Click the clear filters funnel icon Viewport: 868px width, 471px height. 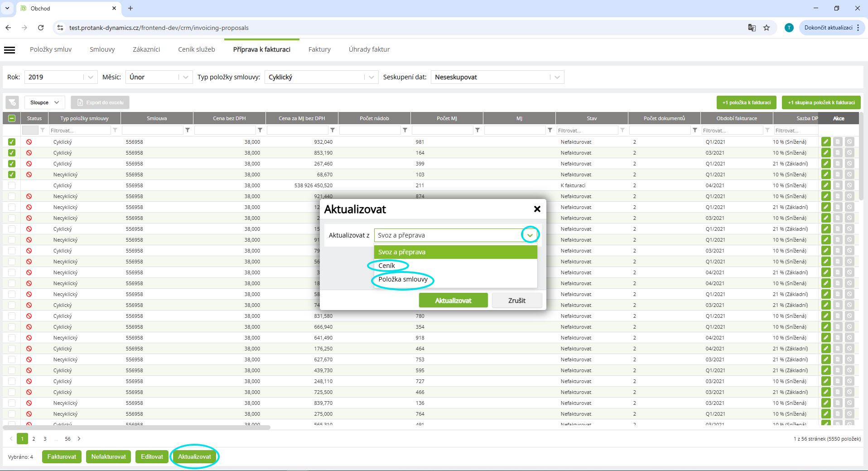click(x=12, y=102)
